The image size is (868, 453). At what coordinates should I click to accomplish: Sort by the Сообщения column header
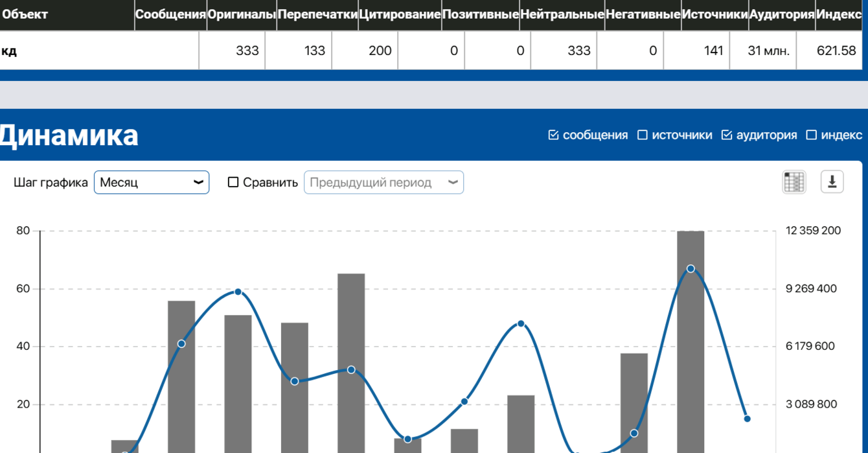[x=170, y=14]
